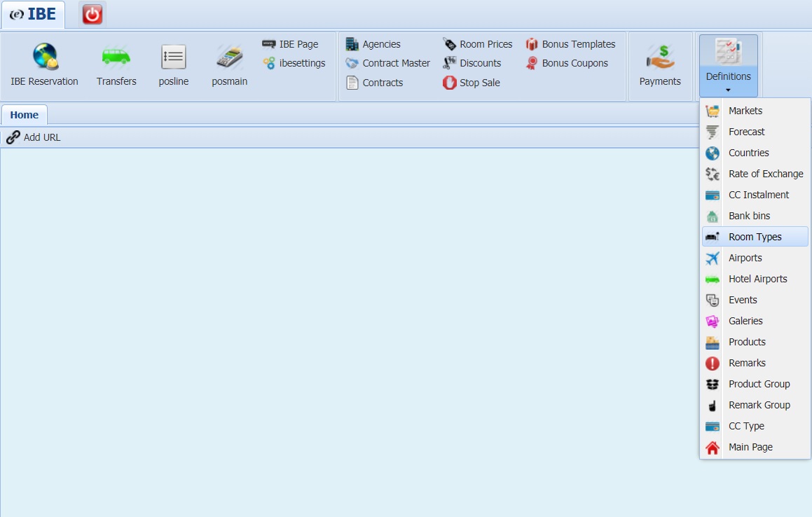812x517 pixels.
Task: Click the red power logout icon
Action: coord(92,14)
